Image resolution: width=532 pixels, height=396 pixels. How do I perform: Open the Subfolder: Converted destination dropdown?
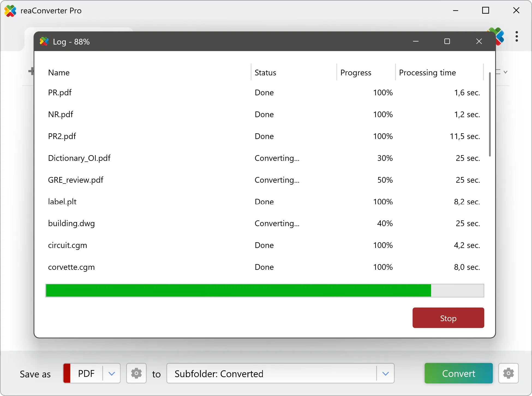click(x=385, y=373)
